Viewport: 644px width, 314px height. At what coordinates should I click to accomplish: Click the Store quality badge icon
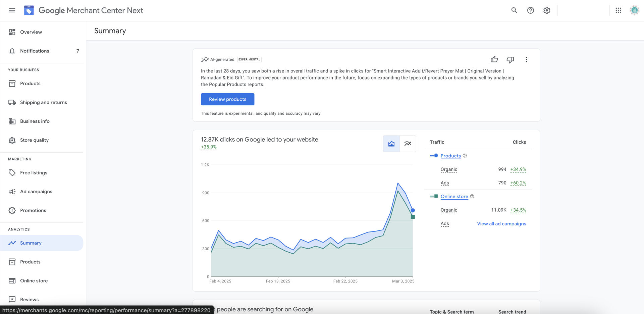[12, 140]
